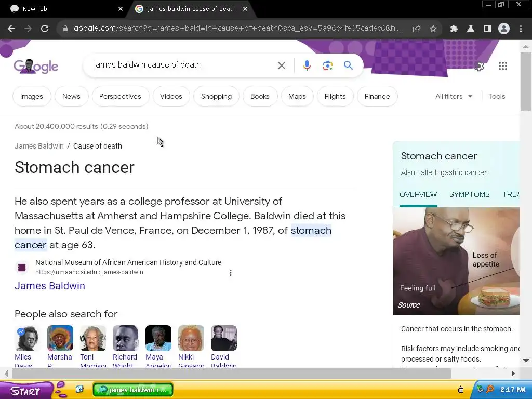Click the horizontal scrollbar left arrow

pyautogui.click(x=6, y=374)
